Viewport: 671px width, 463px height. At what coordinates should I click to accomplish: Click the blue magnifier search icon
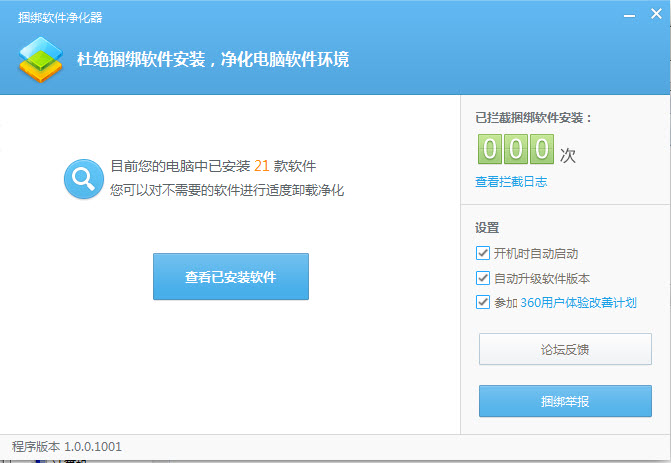click(84, 179)
